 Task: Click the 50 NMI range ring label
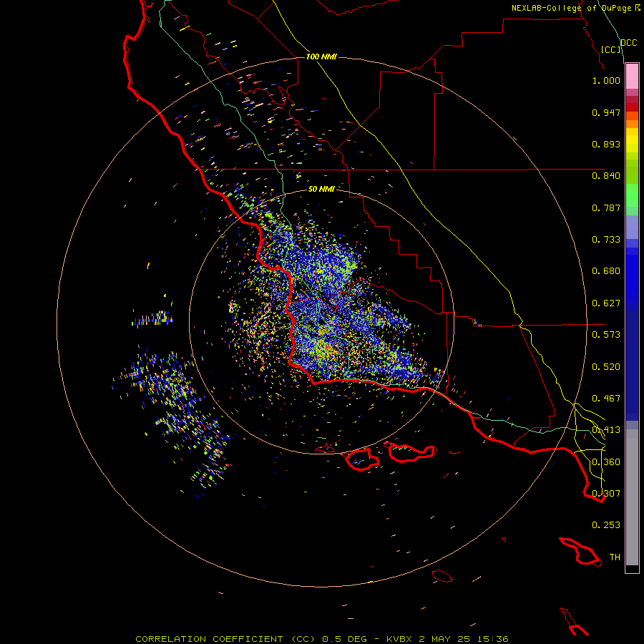click(x=321, y=189)
